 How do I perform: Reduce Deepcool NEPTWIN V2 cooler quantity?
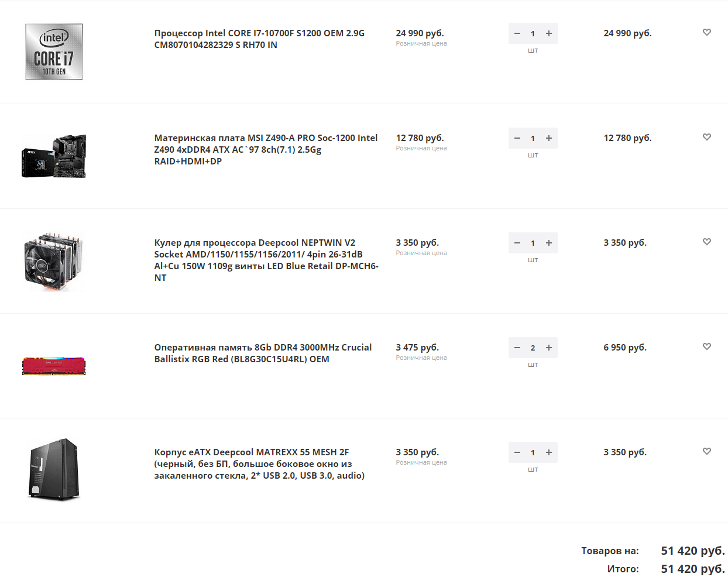[x=517, y=243]
